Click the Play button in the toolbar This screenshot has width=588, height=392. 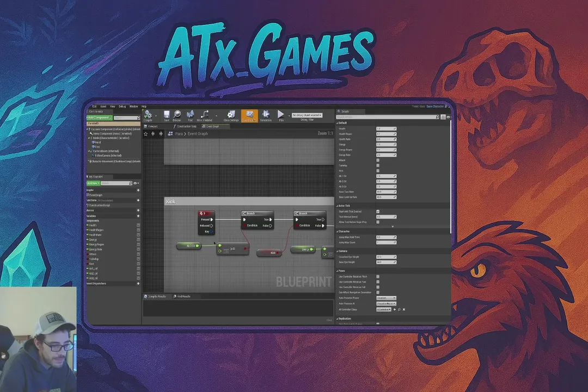pos(281,115)
